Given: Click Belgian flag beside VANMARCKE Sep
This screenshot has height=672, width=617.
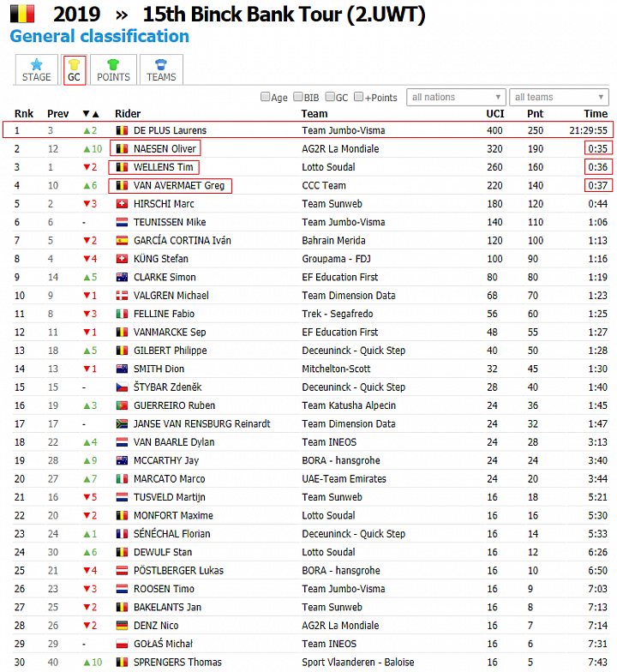Looking at the screenshot, I should (122, 333).
